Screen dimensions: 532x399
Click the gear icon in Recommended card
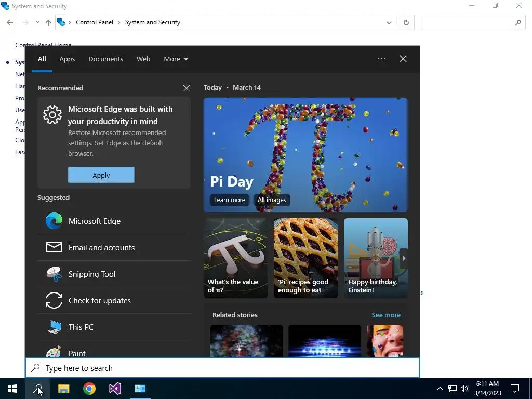coord(52,115)
